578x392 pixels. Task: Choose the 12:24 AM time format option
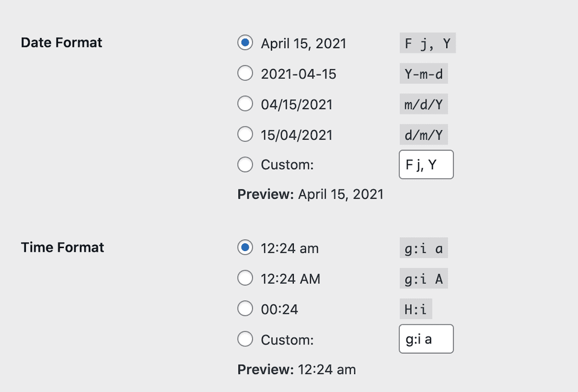(x=245, y=278)
